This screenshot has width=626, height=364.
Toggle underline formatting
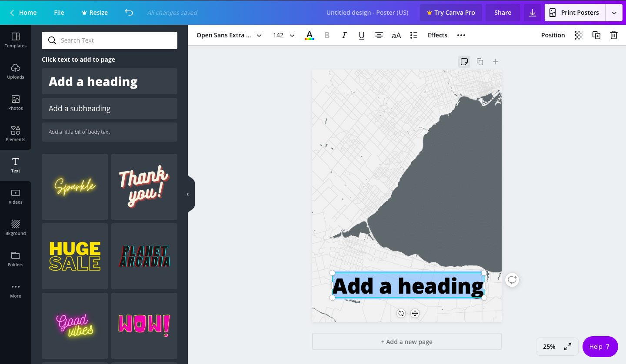pos(362,35)
